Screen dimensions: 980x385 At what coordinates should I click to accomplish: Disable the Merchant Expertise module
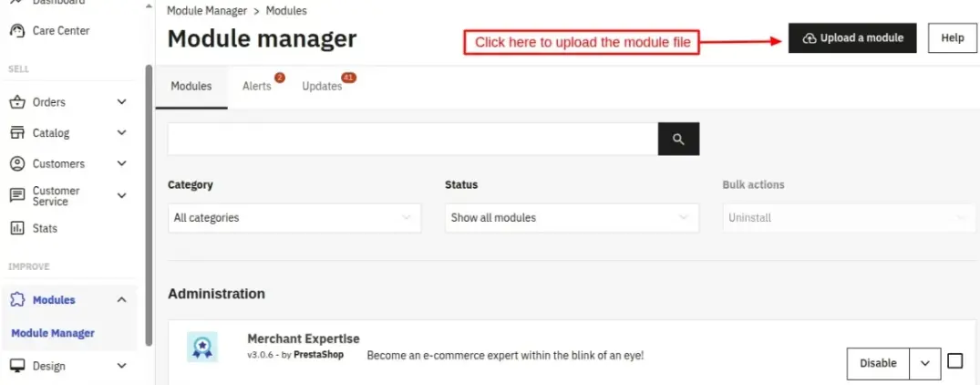(878, 364)
